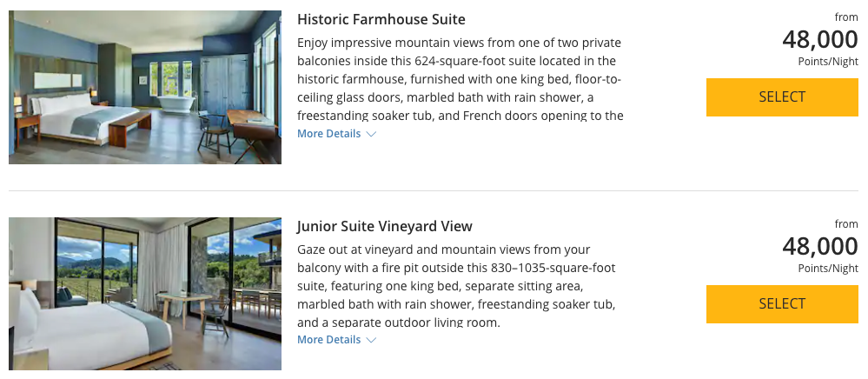This screenshot has width=868, height=379.
Task: Click the Junior Suite Vineyard View title
Action: [x=385, y=227]
